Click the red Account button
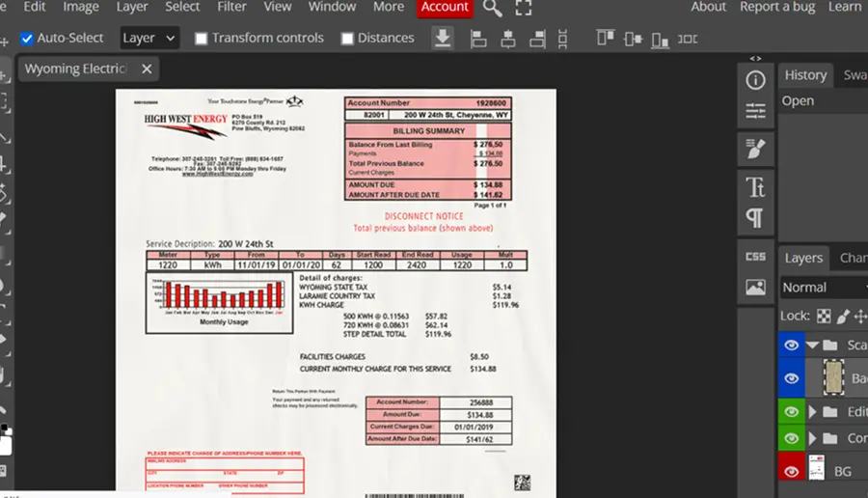This screenshot has height=498, width=868. 445,8
